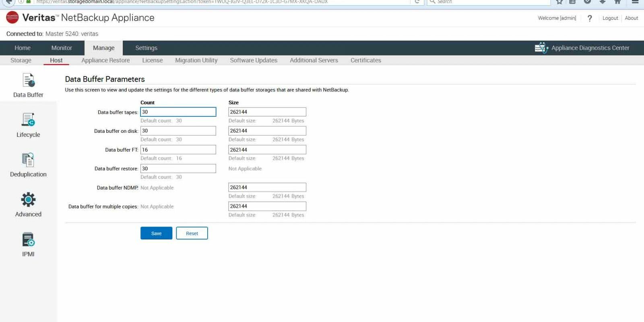Open Appliance Restore submenu
Screen dimensions: 644x322
pos(105,60)
